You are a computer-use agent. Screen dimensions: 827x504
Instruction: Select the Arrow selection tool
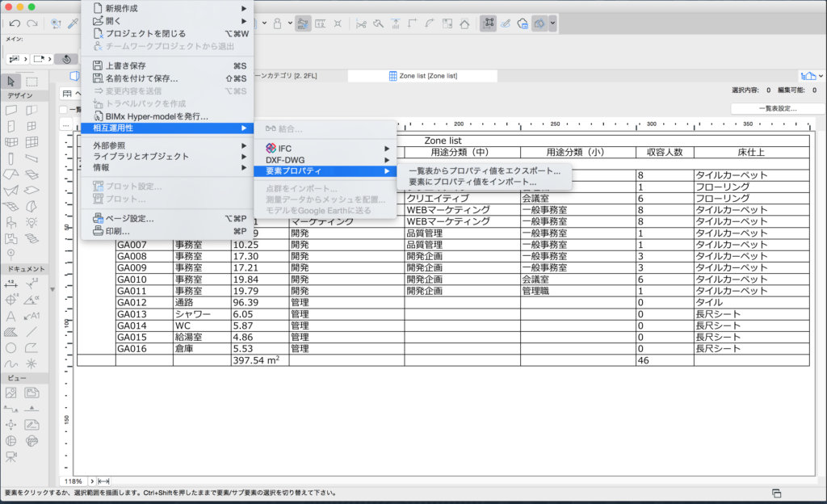[11, 81]
